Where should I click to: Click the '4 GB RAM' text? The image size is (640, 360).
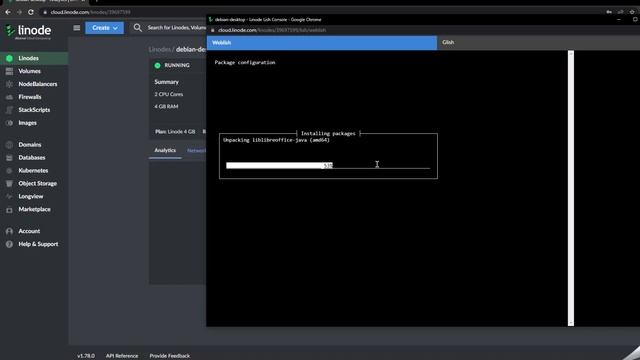click(x=166, y=107)
